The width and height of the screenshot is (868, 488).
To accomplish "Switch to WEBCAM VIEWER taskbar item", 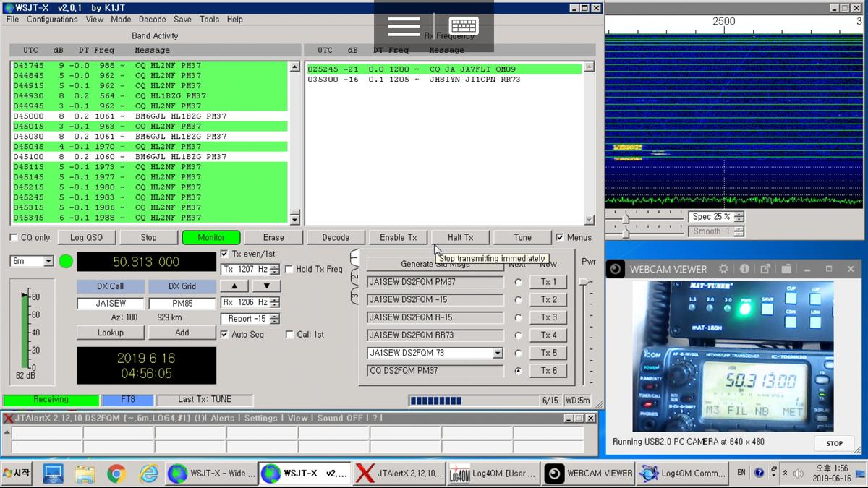I will click(x=589, y=474).
